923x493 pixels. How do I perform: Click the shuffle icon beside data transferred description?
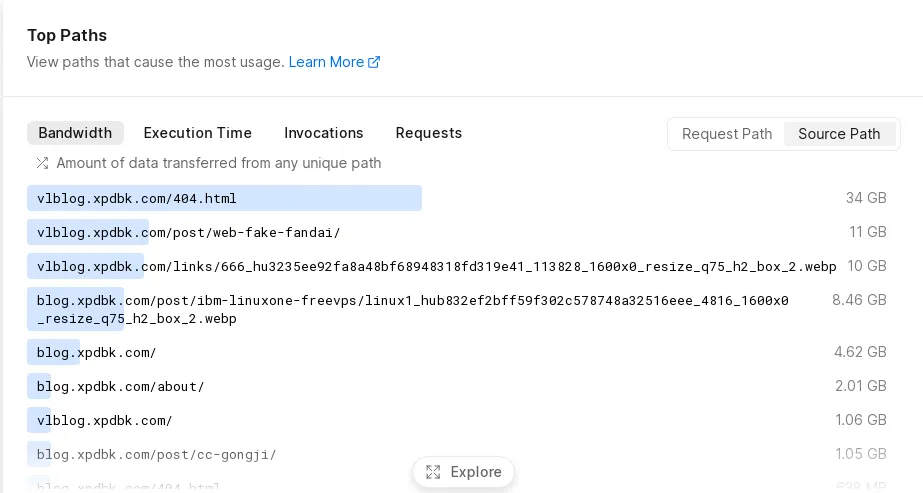point(42,163)
